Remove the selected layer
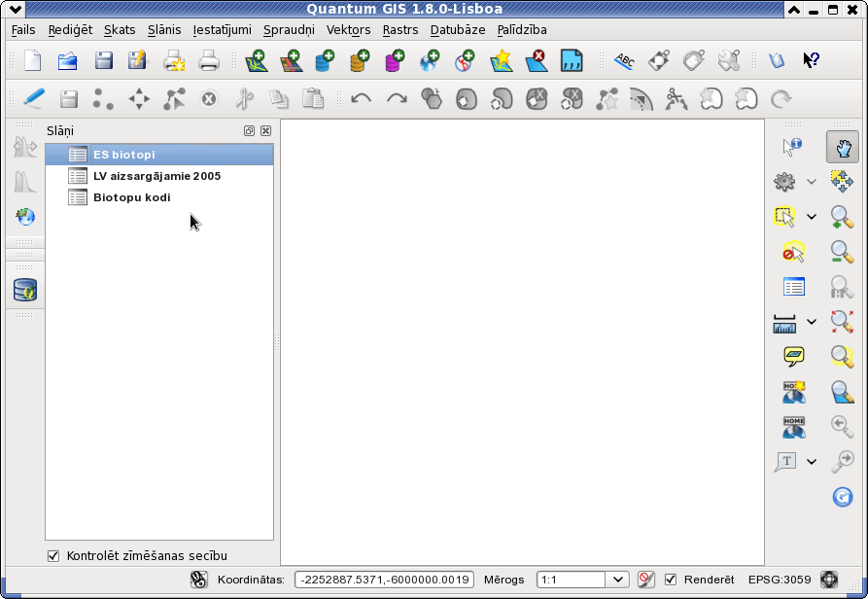 (537, 59)
